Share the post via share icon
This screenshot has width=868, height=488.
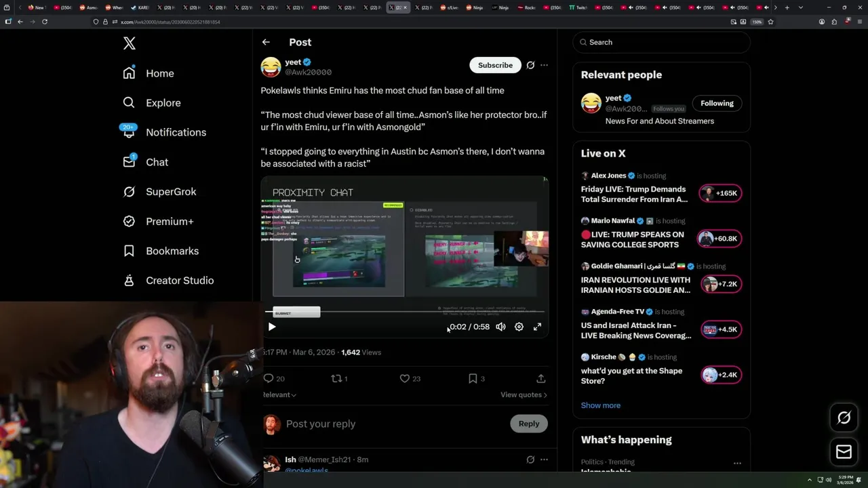point(540,378)
